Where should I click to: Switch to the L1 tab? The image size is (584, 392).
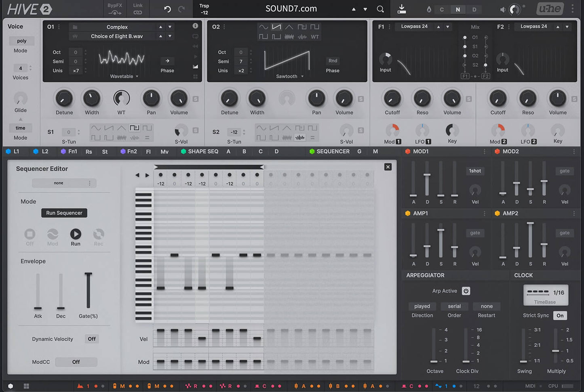pos(12,151)
